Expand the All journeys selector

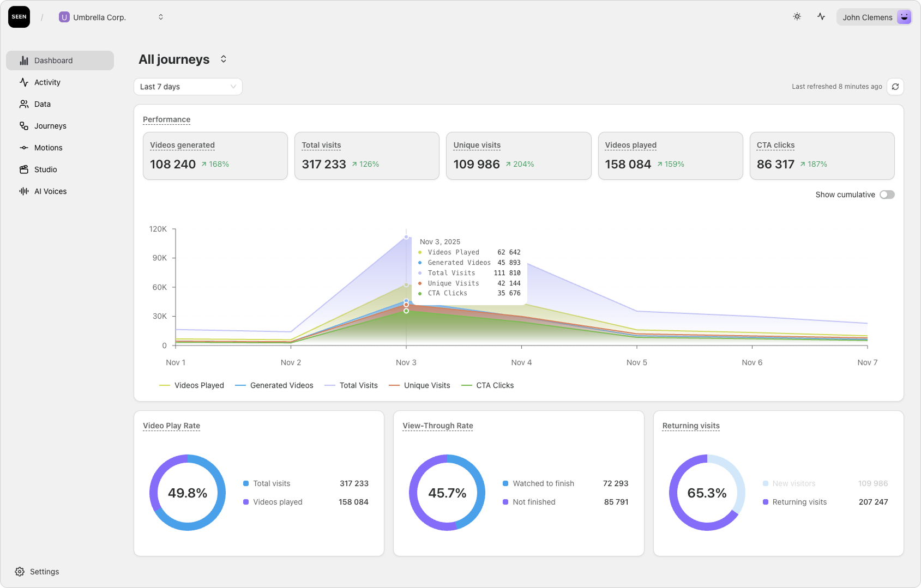pyautogui.click(x=224, y=59)
